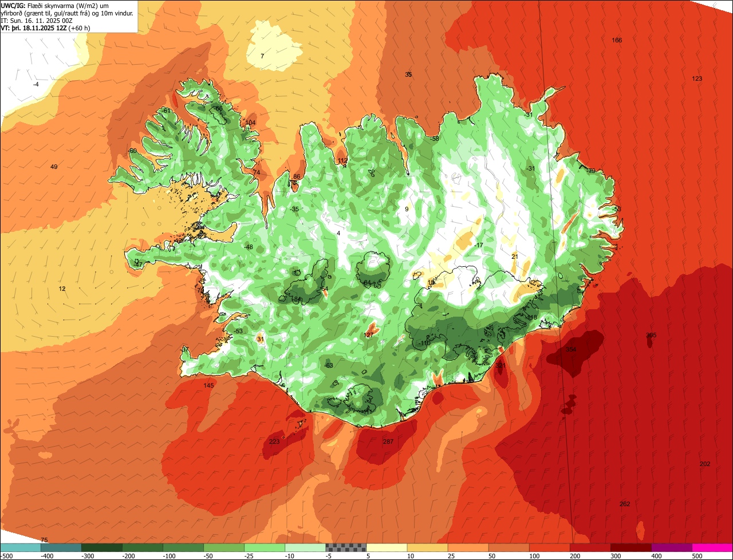Click the inland value -58
Viewport: 733px width, 560px height.
[x=435, y=139]
